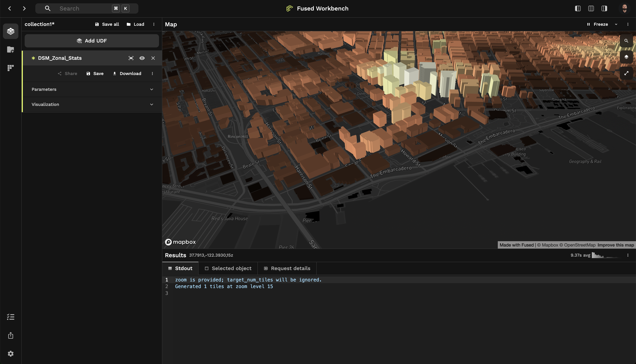
Task: Click stdout line 'Generated 1 tiles'
Action: click(224, 286)
